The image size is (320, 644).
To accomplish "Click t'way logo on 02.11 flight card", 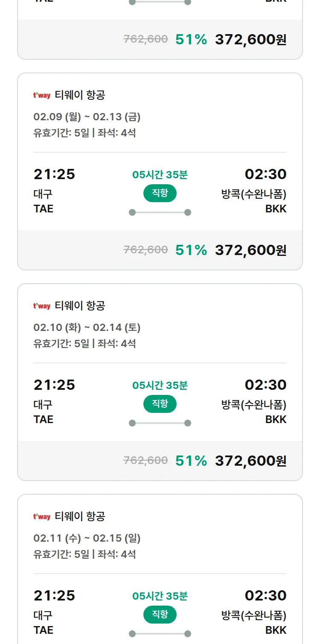I will tap(42, 517).
